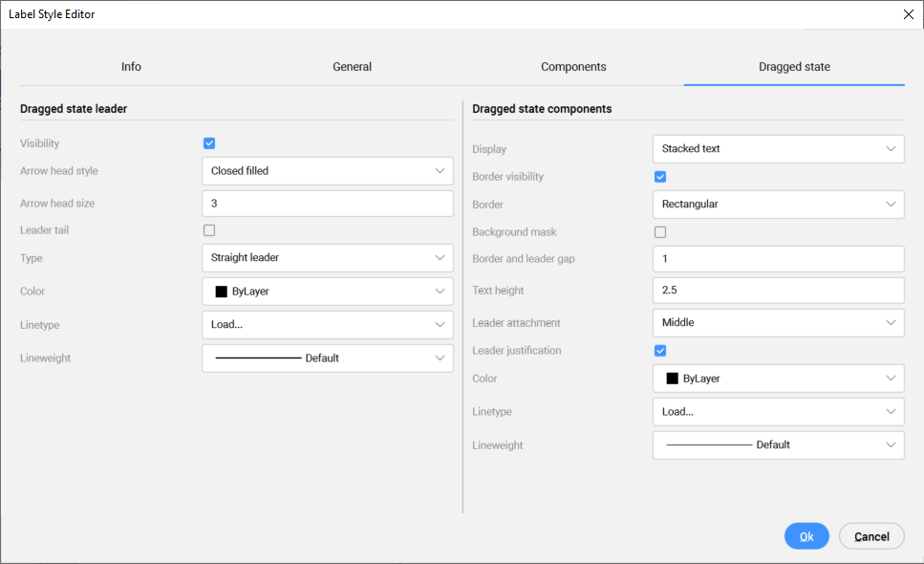Click the Ok button
924x564 pixels.
[x=806, y=536]
